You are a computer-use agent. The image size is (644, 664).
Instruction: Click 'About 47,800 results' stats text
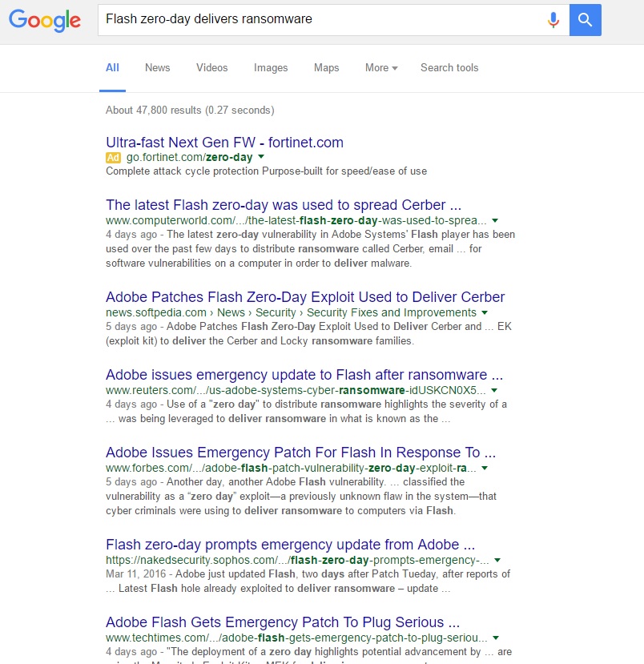tap(190, 110)
